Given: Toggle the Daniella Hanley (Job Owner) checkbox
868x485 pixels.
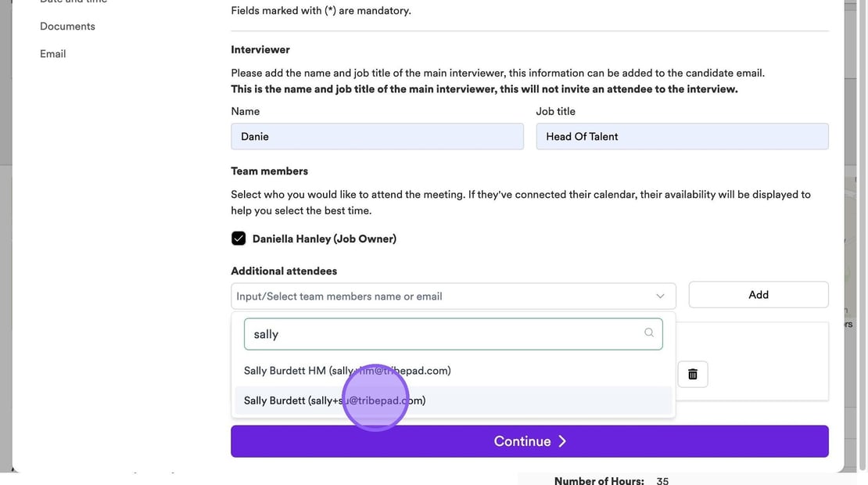Looking at the screenshot, I should 239,239.
